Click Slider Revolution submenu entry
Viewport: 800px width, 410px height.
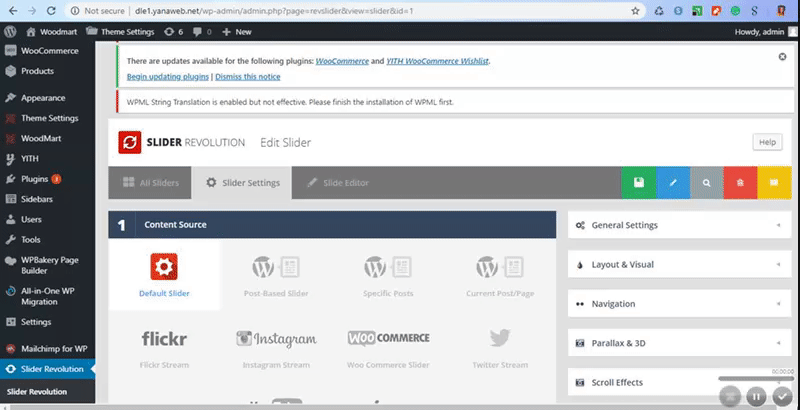point(37,392)
